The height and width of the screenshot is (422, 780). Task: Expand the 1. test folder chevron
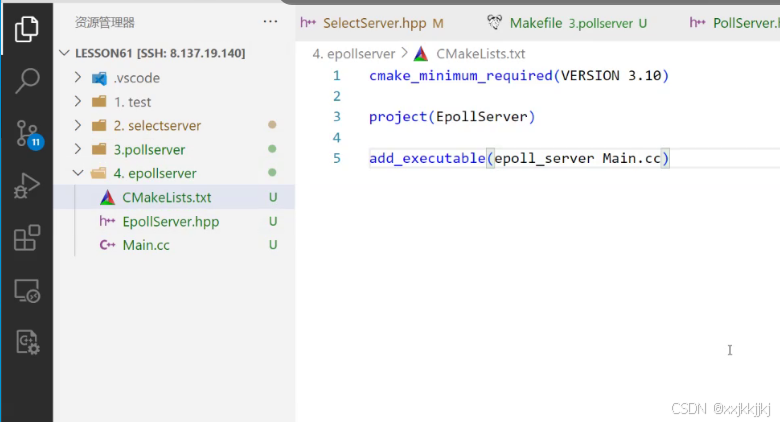(x=78, y=102)
